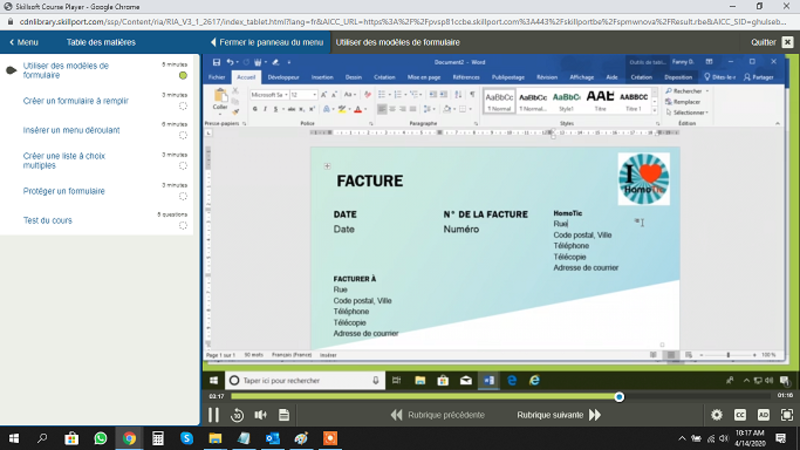Open lesson Protéger un formulaire
The width and height of the screenshot is (800, 450).
click(x=64, y=191)
